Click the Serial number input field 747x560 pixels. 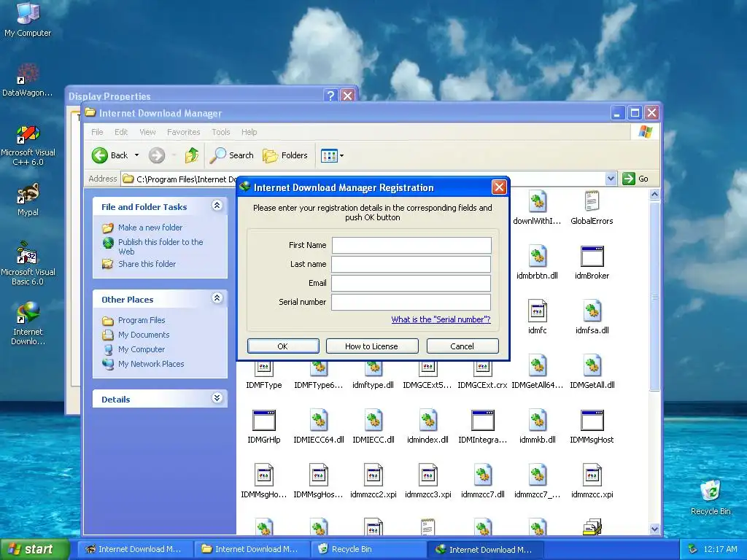click(411, 302)
